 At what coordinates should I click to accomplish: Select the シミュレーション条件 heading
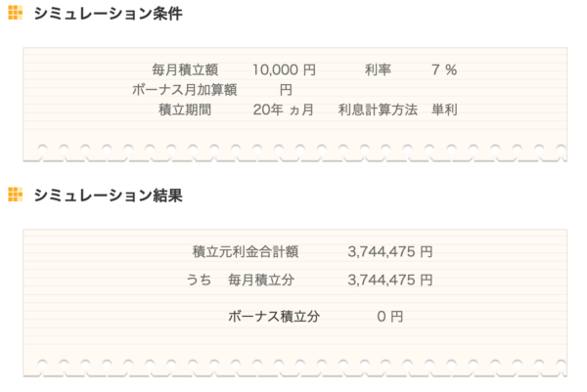(108, 15)
